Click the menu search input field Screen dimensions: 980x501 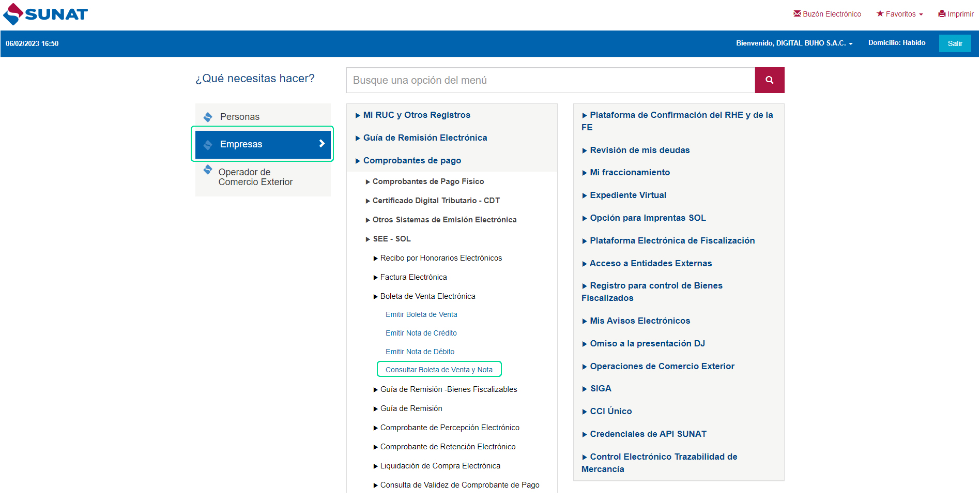pos(550,80)
